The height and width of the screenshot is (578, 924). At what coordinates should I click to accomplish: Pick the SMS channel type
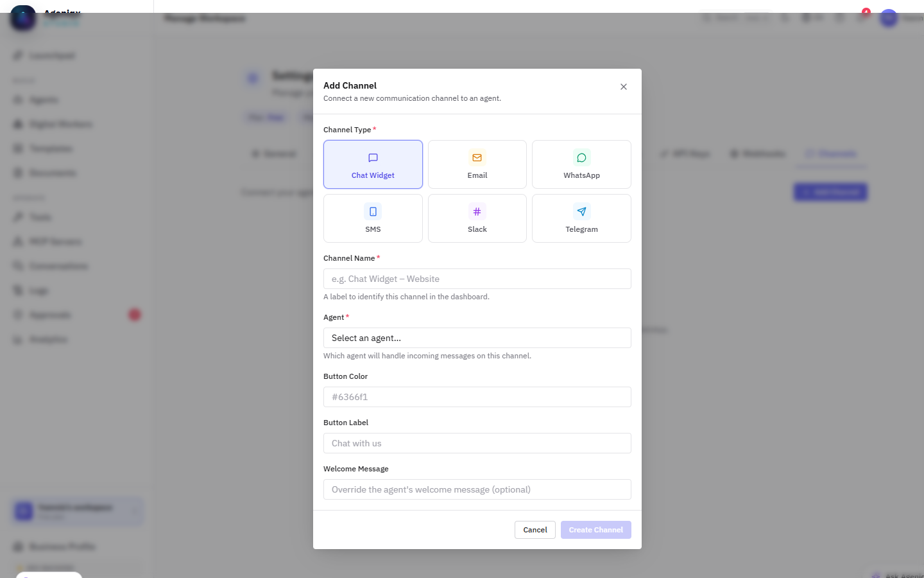click(373, 218)
